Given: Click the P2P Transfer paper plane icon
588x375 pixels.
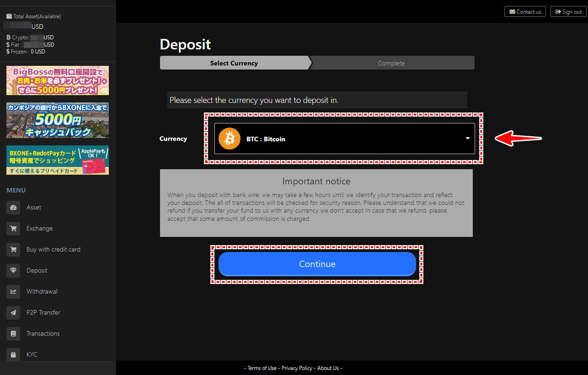Looking at the screenshot, I should 13,313.
